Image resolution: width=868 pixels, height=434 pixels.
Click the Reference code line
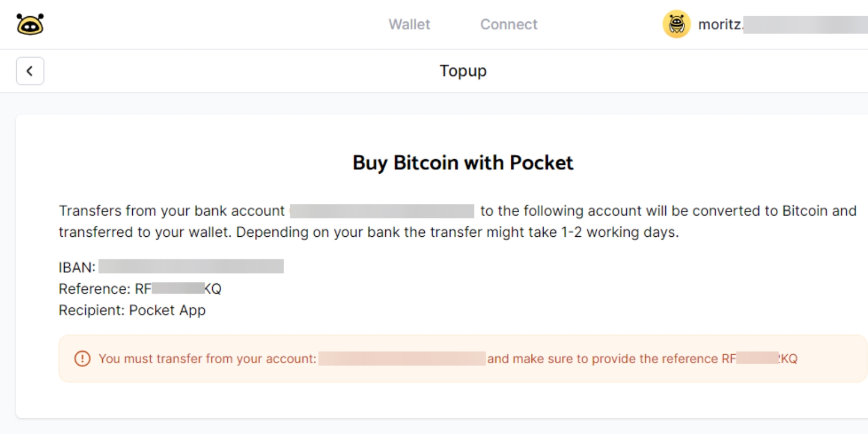click(141, 289)
